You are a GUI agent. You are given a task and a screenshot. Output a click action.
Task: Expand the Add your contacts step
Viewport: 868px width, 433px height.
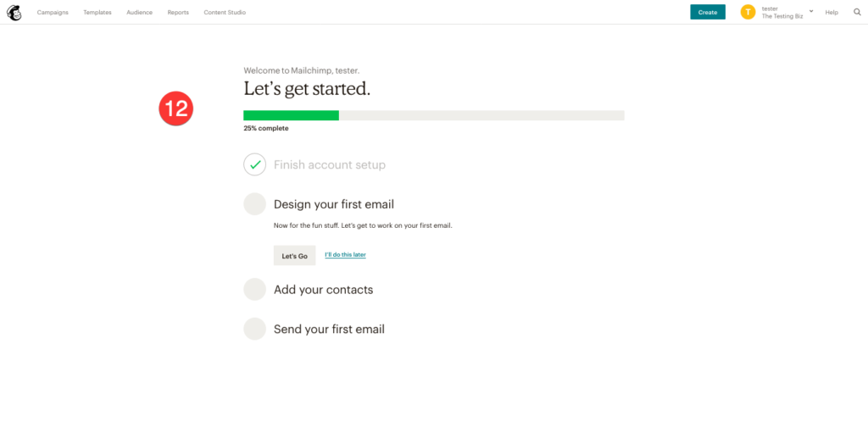click(323, 290)
